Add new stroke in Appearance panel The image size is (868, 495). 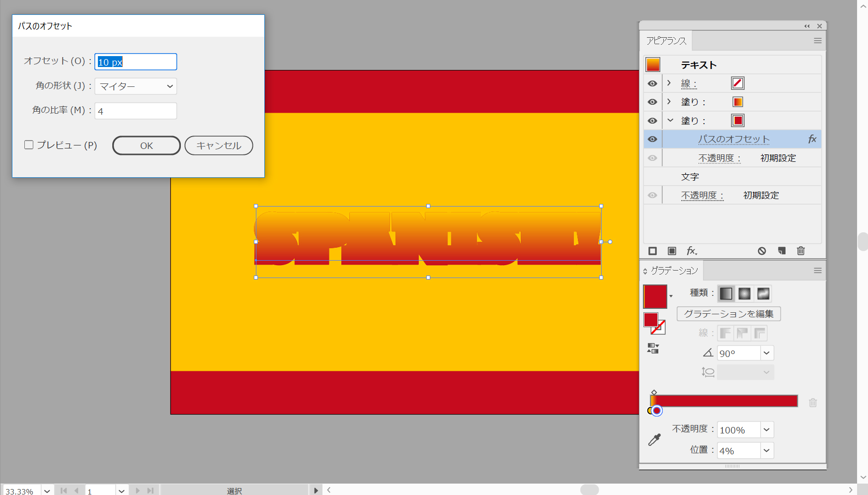click(653, 251)
